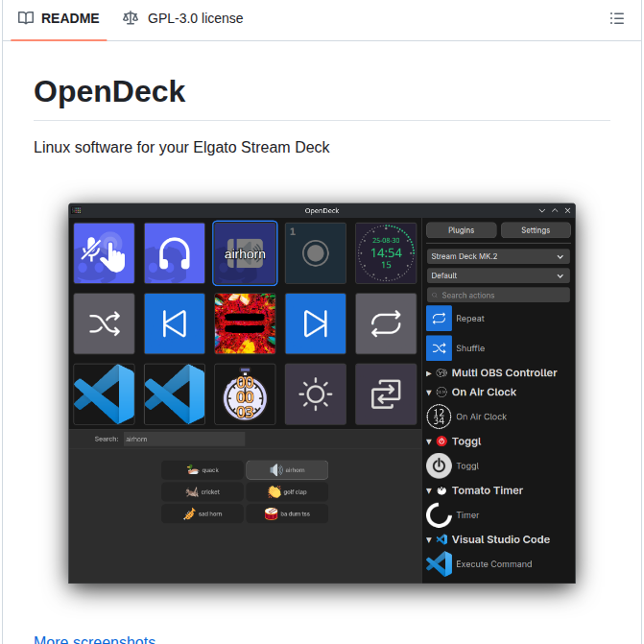The height and width of the screenshot is (644, 644).
Task: Choose the ba dum tss sound button
Action: pyautogui.click(x=287, y=513)
